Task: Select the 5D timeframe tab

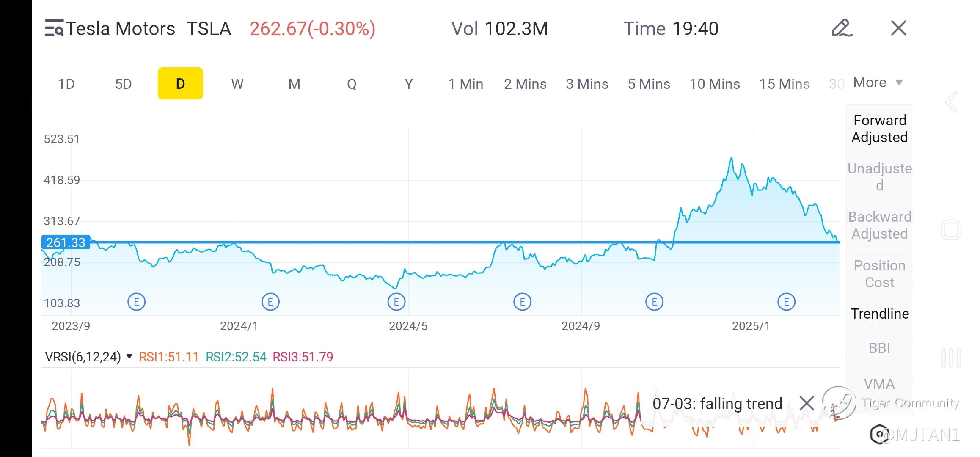Action: point(124,84)
